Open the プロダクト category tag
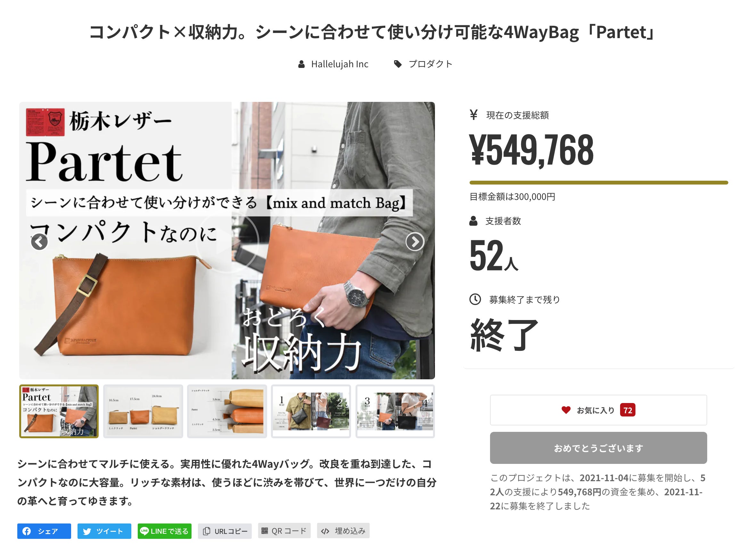745x560 pixels. coord(430,64)
